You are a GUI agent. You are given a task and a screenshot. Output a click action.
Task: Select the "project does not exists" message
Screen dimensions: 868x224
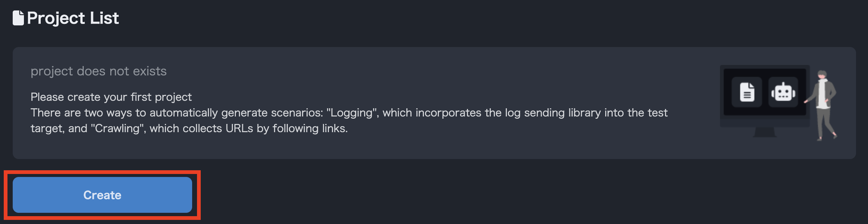[98, 71]
